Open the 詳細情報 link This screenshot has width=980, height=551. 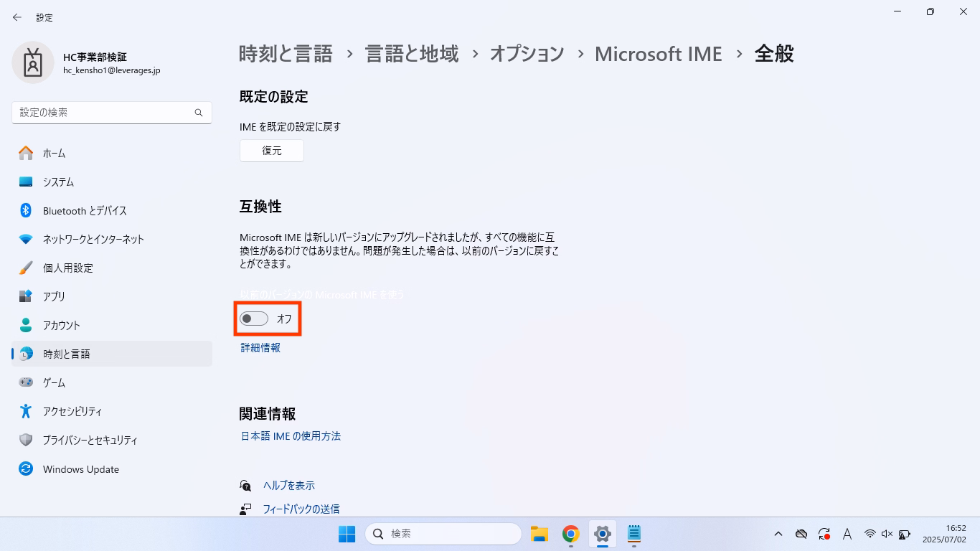[x=260, y=347]
